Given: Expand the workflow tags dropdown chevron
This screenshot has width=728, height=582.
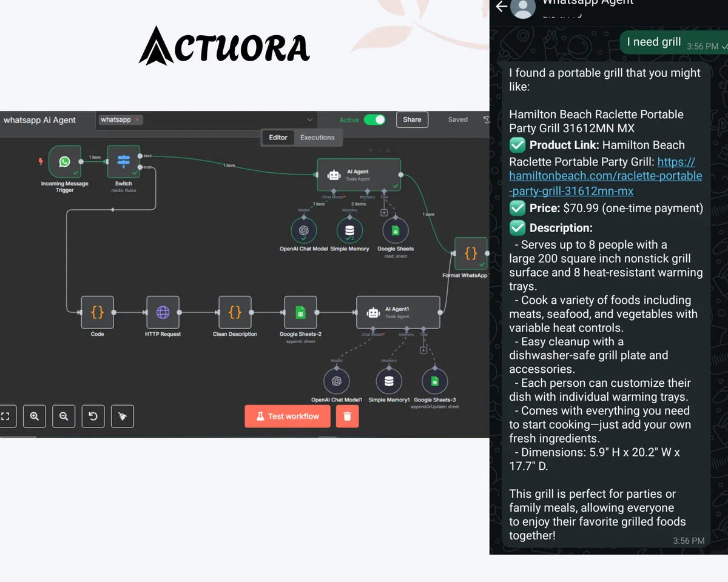Looking at the screenshot, I should pyautogui.click(x=310, y=120).
